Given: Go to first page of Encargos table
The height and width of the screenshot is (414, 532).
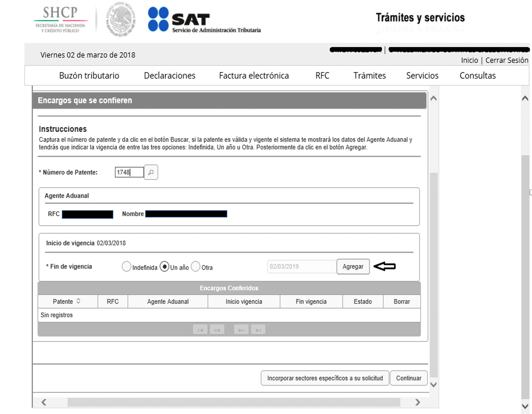Looking at the screenshot, I should tap(200, 330).
